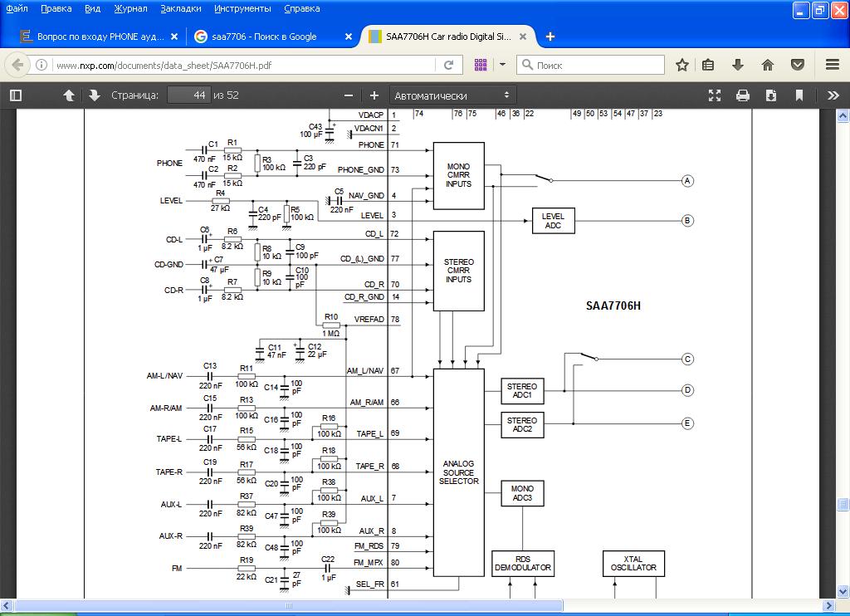Viewport: 850px width, 616px height.
Task: Bookmark this page with star icon
Action: [681, 65]
